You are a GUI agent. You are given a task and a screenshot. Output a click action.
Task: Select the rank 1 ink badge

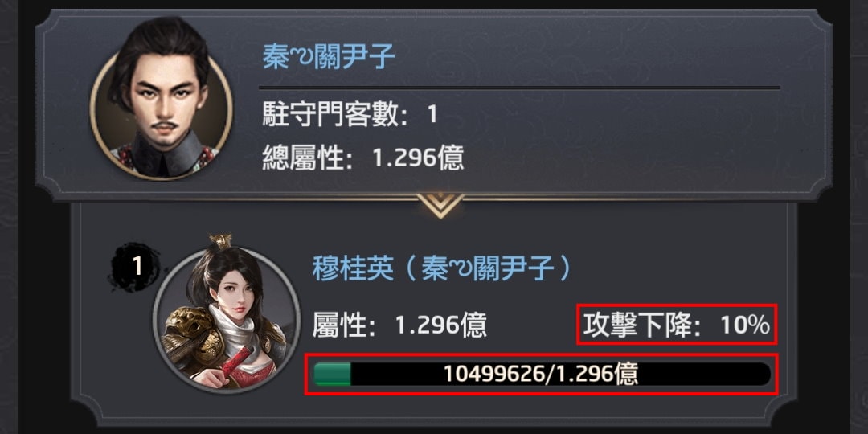coord(135,266)
